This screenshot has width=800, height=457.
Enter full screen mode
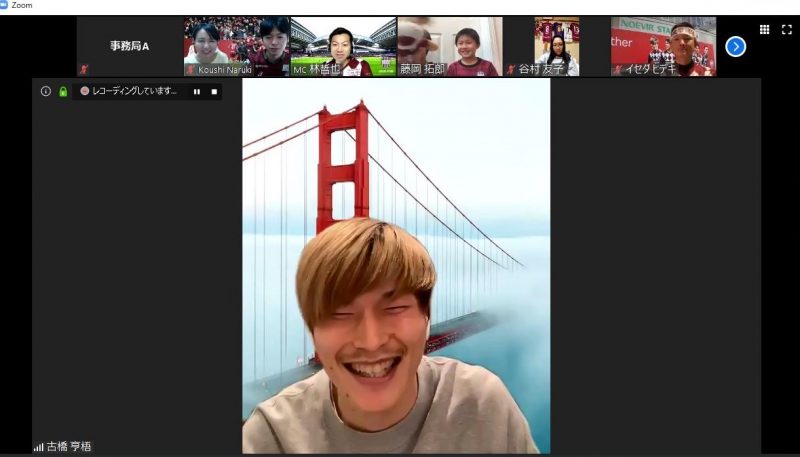(786, 30)
